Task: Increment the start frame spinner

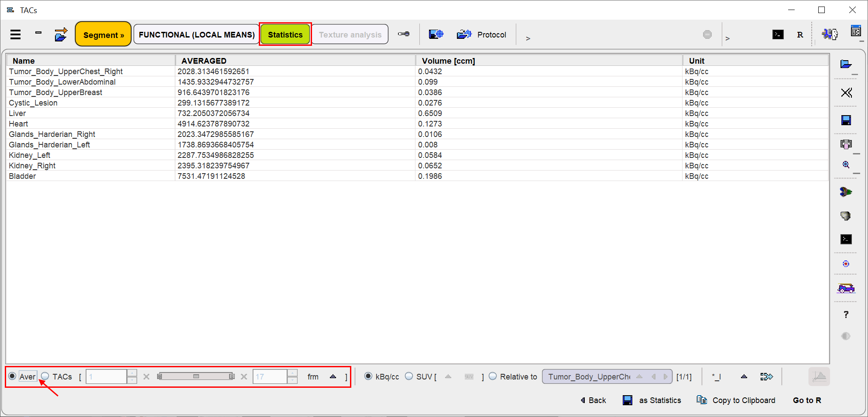Action: click(x=132, y=373)
